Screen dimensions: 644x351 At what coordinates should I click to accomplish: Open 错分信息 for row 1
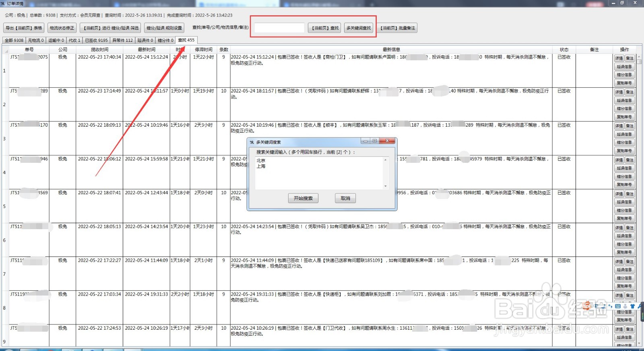[624, 75]
